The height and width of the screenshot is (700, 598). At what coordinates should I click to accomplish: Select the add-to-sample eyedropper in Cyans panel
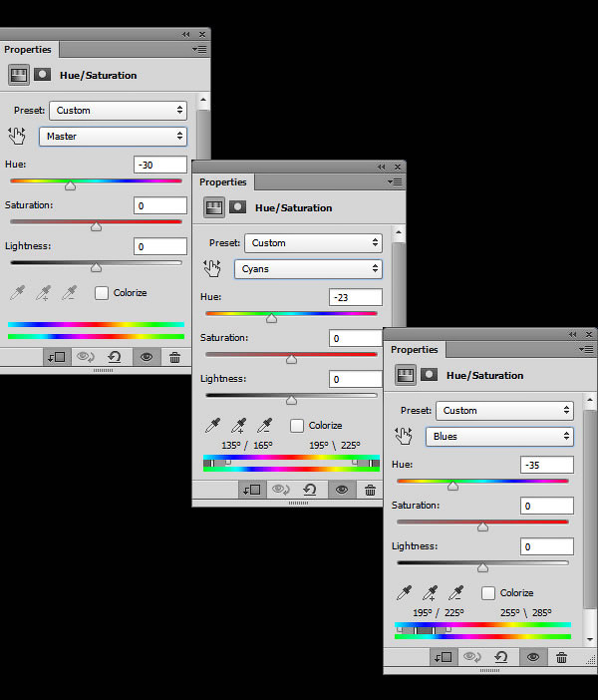pos(239,426)
